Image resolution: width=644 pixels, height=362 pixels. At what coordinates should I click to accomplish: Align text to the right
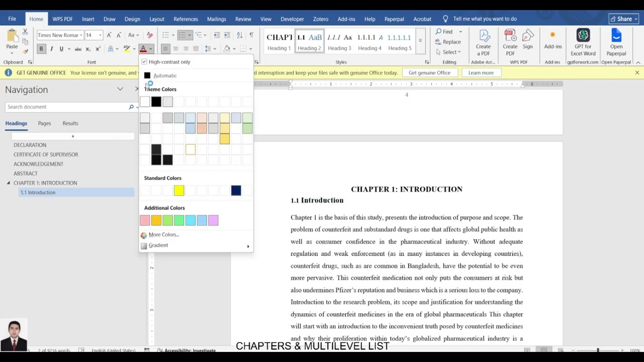coord(186,49)
